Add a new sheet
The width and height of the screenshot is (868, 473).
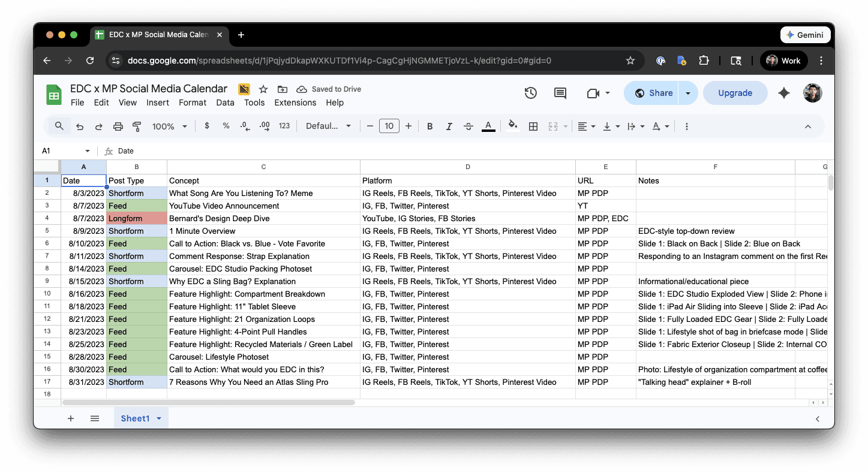(x=70, y=418)
